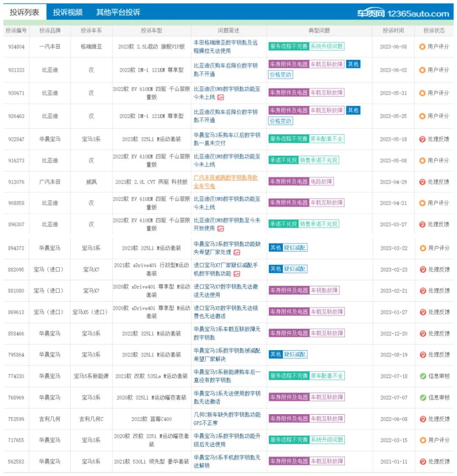Open link 进口宝马X7数字钥匙无法激活无法使用
The width and height of the screenshot is (457, 476).
click(x=226, y=291)
